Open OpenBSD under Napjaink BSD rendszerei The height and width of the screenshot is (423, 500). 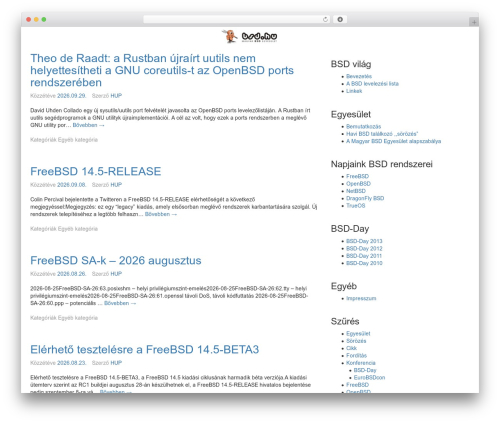[x=358, y=184]
